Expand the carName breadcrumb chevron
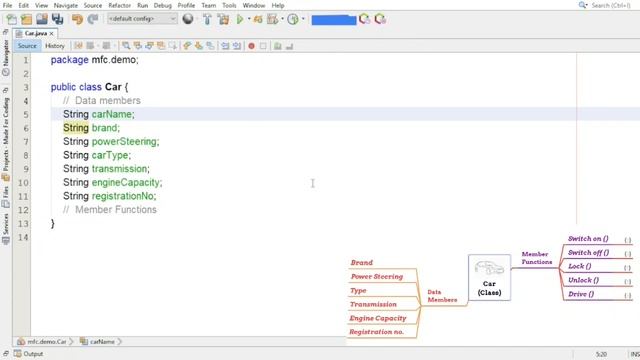Image resolution: width=640 pixels, height=360 pixels. tap(120, 342)
